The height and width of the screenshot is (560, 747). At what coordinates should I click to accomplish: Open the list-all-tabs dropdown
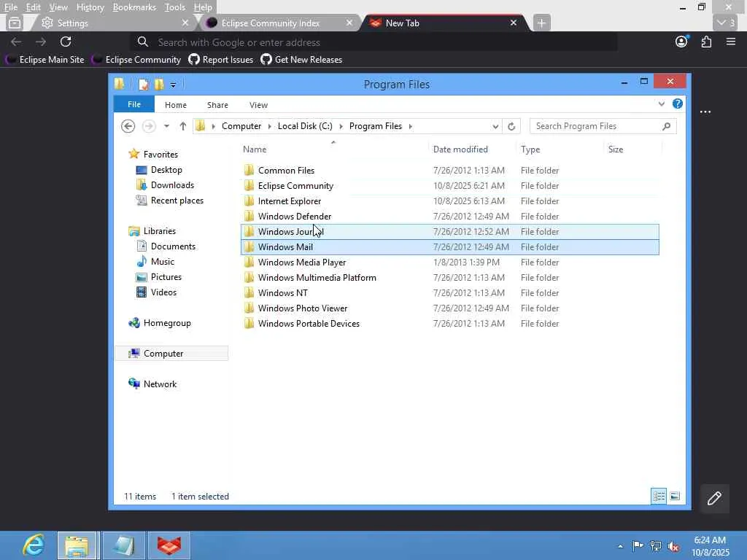(726, 23)
